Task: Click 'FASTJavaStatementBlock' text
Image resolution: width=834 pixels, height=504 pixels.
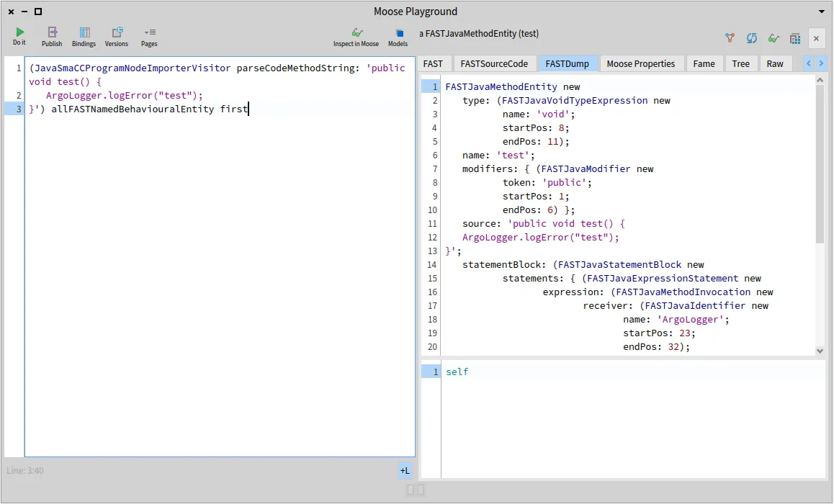Action: pos(619,265)
